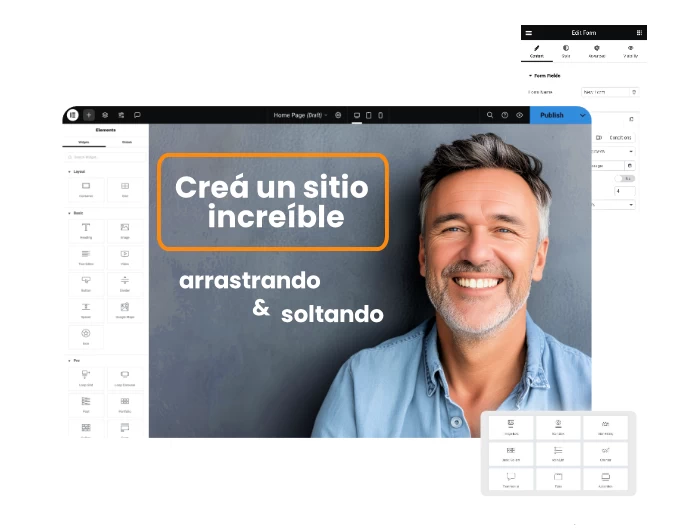The width and height of the screenshot is (700, 530).
Task: Select the Text Editor widget
Action: (x=86, y=257)
